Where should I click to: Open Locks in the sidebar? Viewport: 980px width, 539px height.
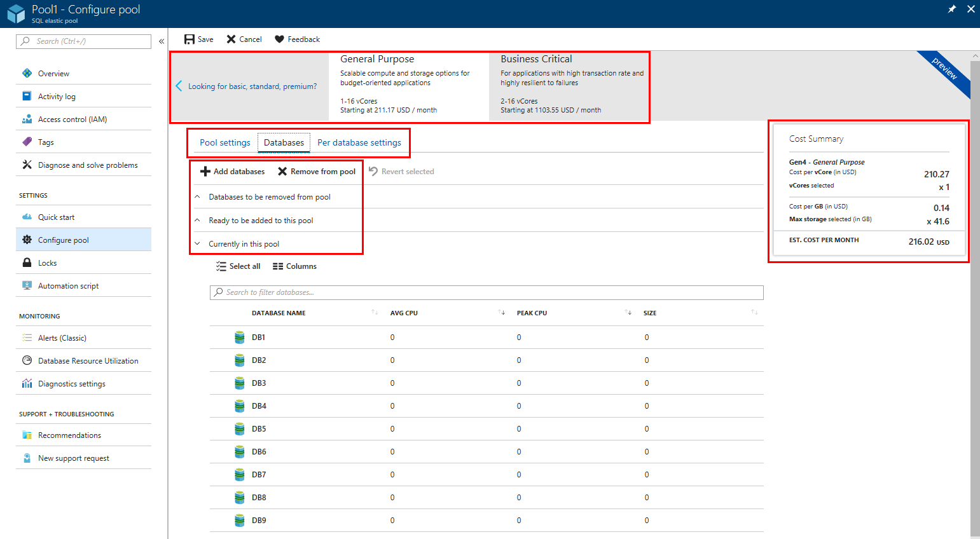click(x=83, y=263)
